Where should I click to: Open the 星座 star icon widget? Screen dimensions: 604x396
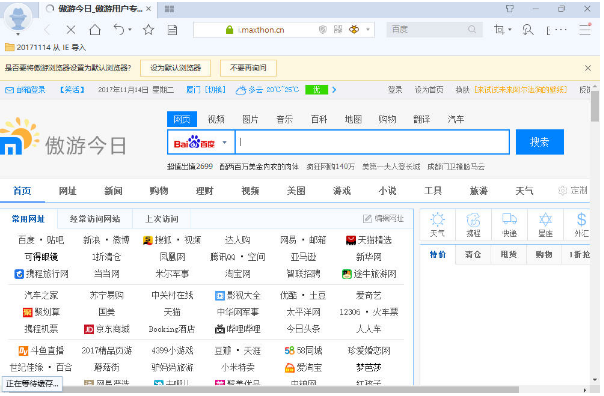tap(545, 224)
